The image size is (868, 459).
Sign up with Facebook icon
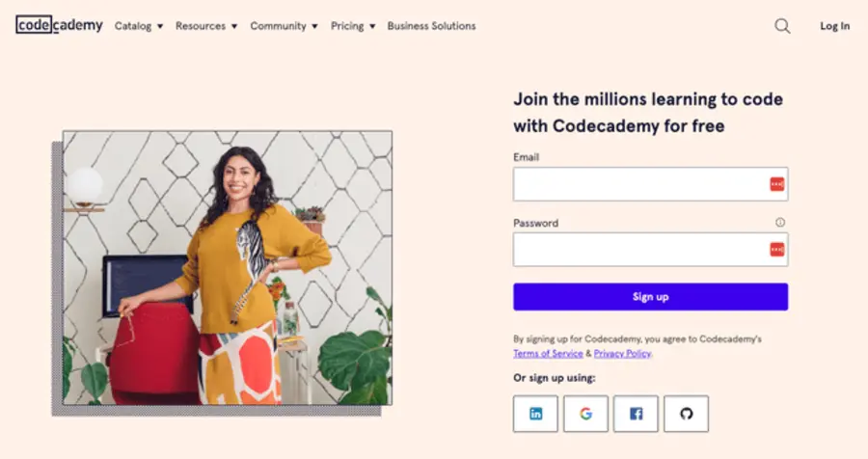click(636, 414)
